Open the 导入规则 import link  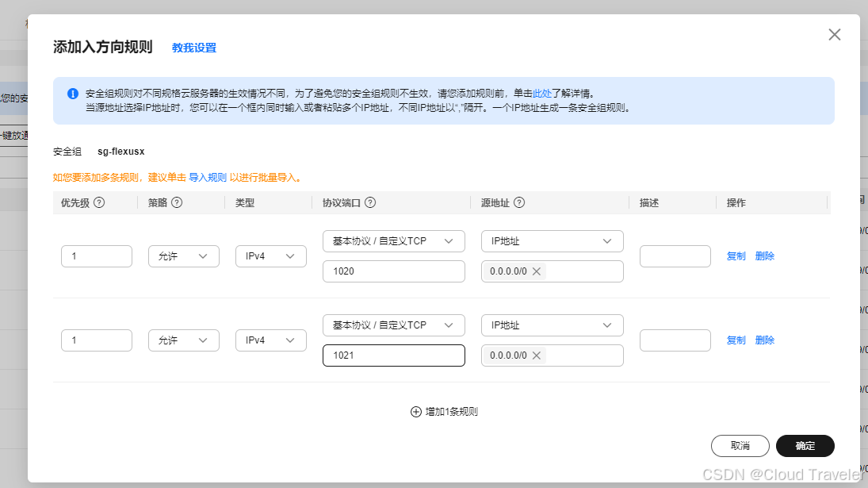208,177
